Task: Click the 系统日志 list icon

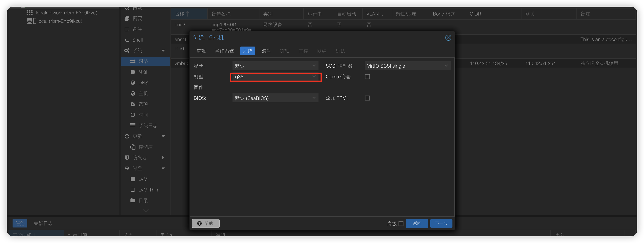Action: coord(133,126)
